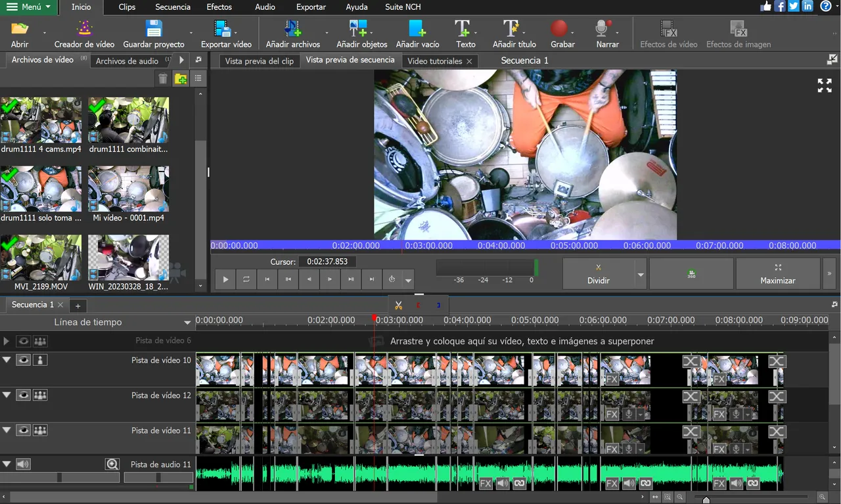
Task: Click the red Grabar record icon
Action: (559, 28)
